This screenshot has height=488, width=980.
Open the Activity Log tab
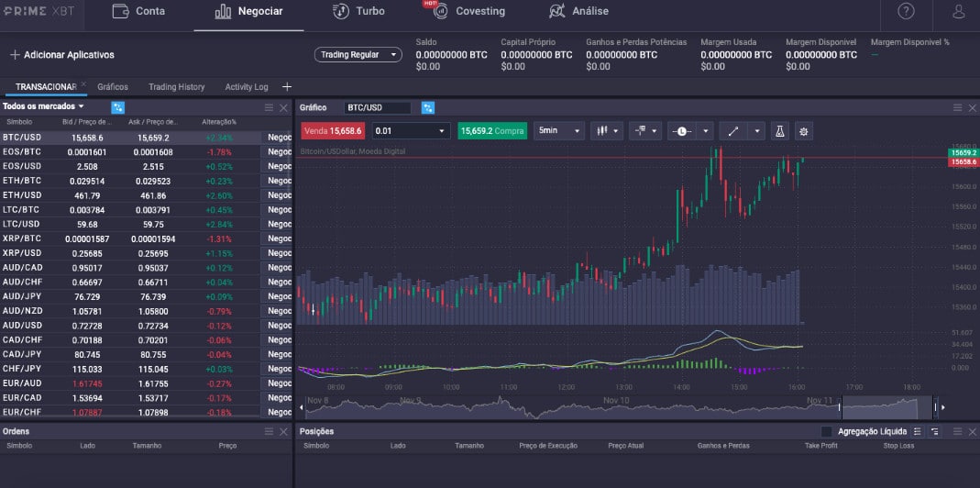tap(247, 87)
